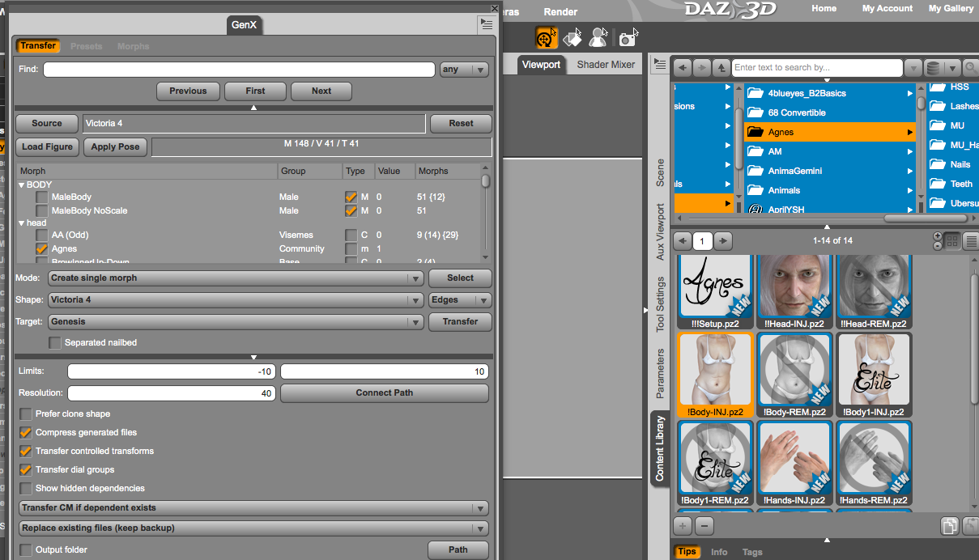Click the Reset button
This screenshot has width=979, height=560.
click(461, 123)
